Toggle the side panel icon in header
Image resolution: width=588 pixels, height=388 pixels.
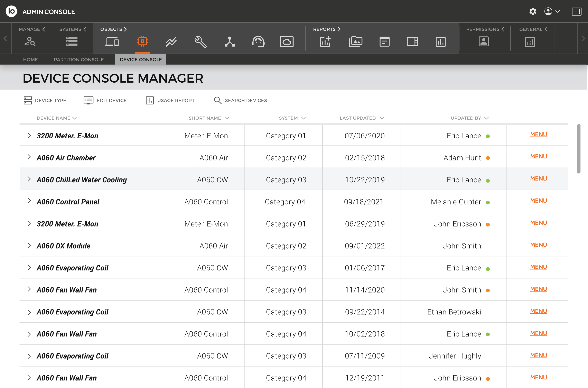click(576, 11)
